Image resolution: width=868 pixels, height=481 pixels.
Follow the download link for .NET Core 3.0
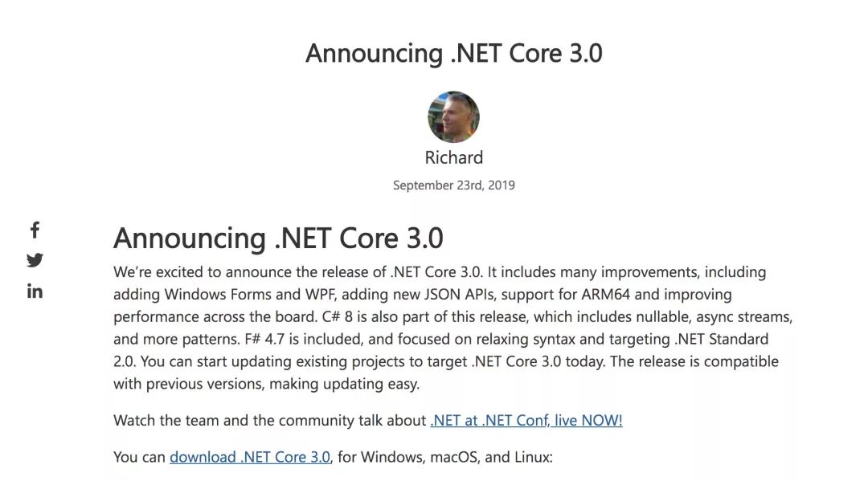[x=249, y=456]
